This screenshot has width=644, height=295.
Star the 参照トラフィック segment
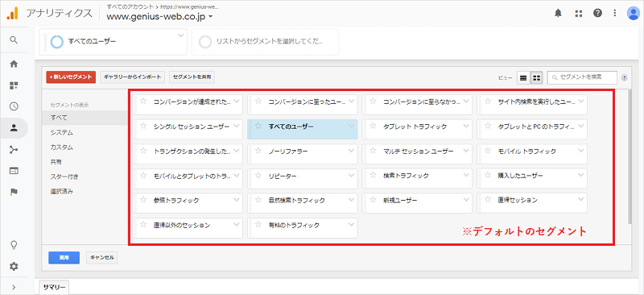(x=143, y=200)
